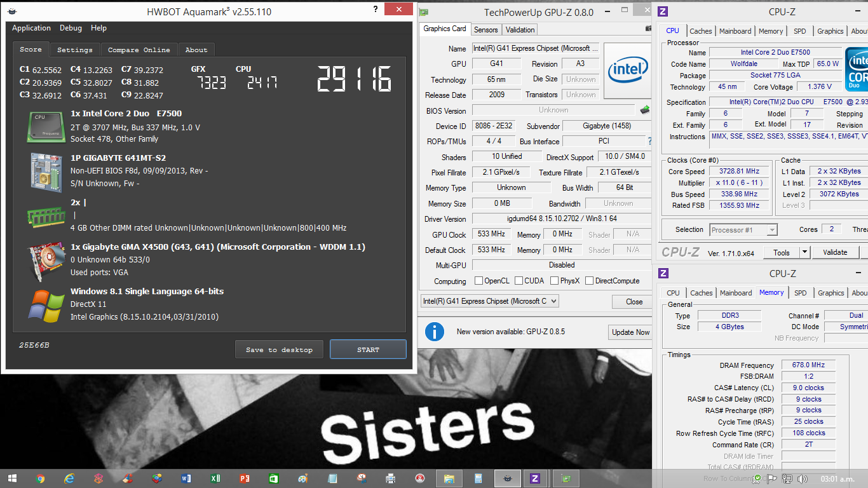Switch to HWBOT Aquamark taskbar icon

point(507,478)
